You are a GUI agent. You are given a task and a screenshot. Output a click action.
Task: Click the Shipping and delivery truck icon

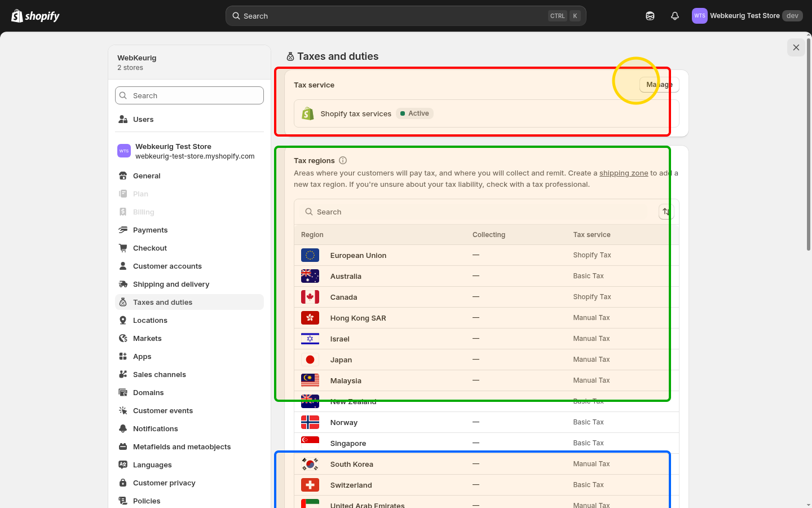[123, 284]
